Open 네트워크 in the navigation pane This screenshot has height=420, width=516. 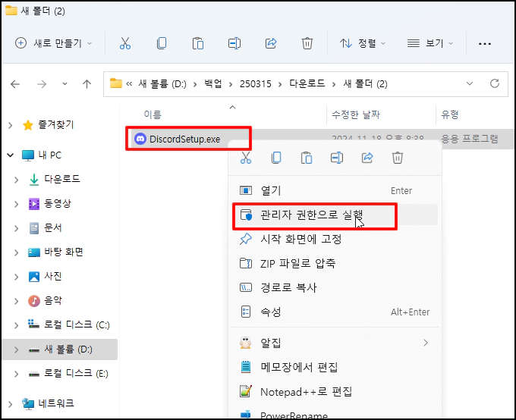tap(56, 403)
